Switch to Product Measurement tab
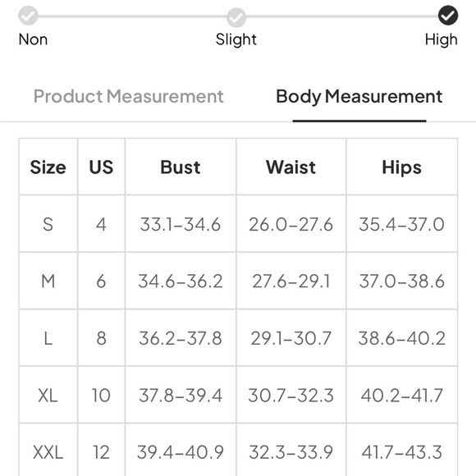 [x=128, y=97]
